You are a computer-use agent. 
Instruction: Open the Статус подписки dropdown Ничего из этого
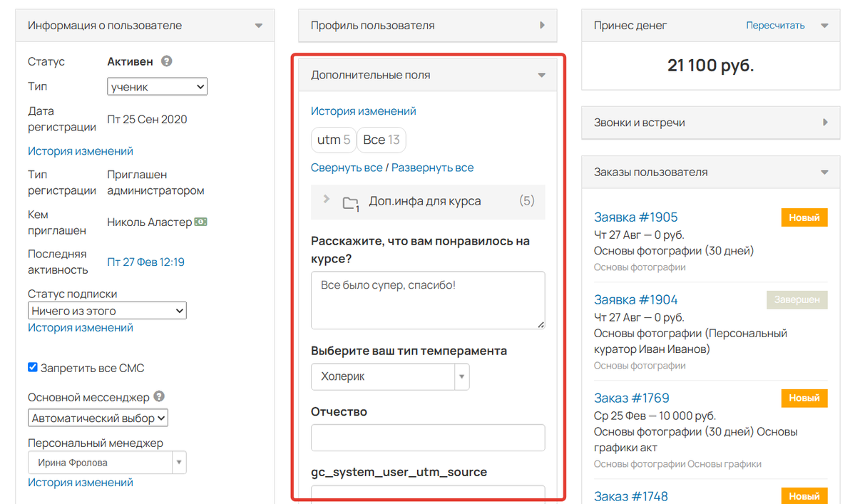(x=107, y=311)
